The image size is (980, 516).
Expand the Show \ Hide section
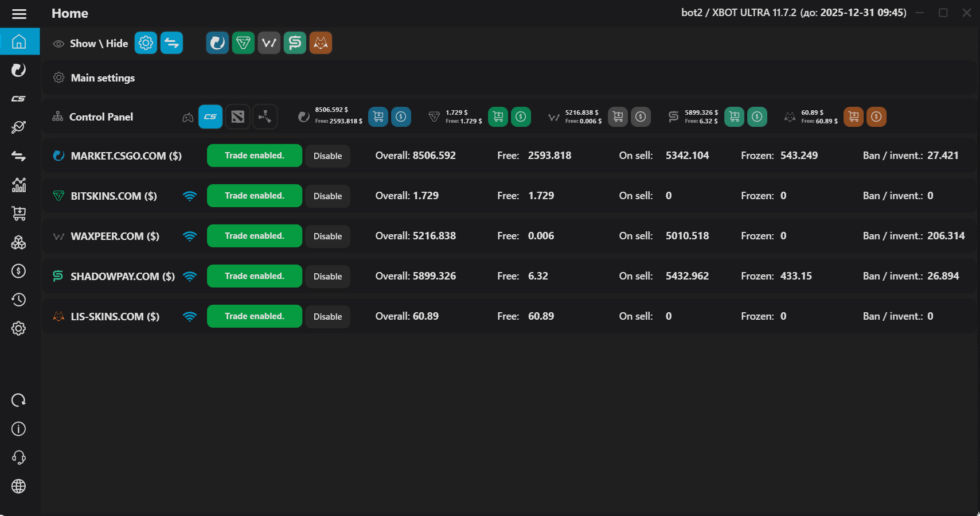pyautogui.click(x=99, y=44)
